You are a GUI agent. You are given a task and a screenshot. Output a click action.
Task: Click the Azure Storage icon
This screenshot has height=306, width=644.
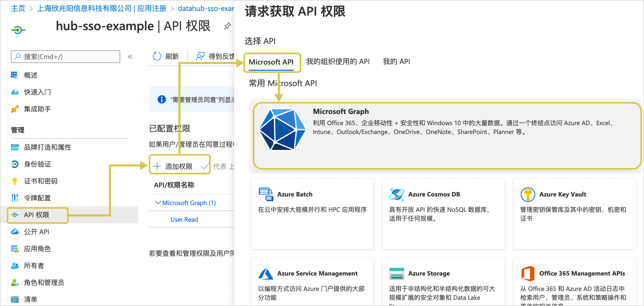pos(397,273)
